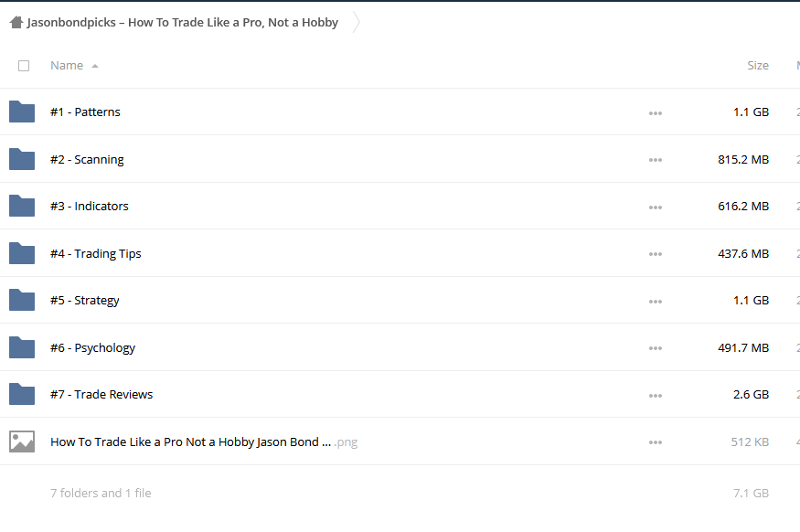The image size is (800, 532).
Task: Click the 437.6 MB size value
Action: coord(742,253)
